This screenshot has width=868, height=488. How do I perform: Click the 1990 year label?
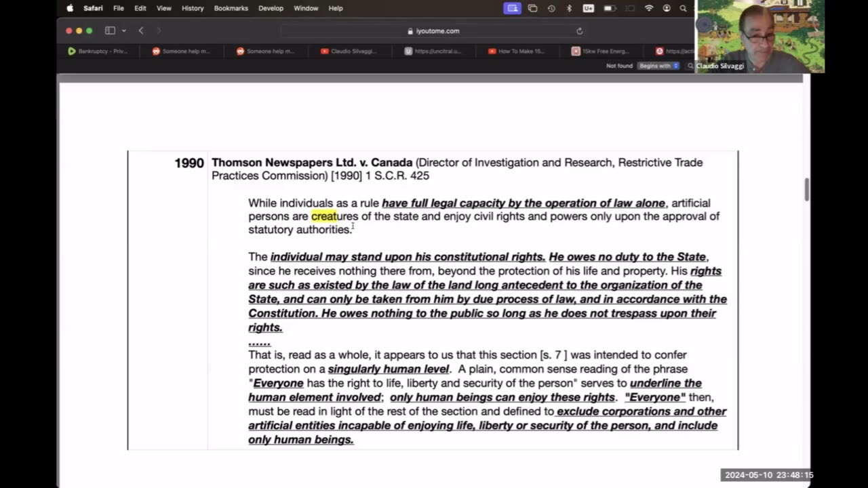[189, 163]
